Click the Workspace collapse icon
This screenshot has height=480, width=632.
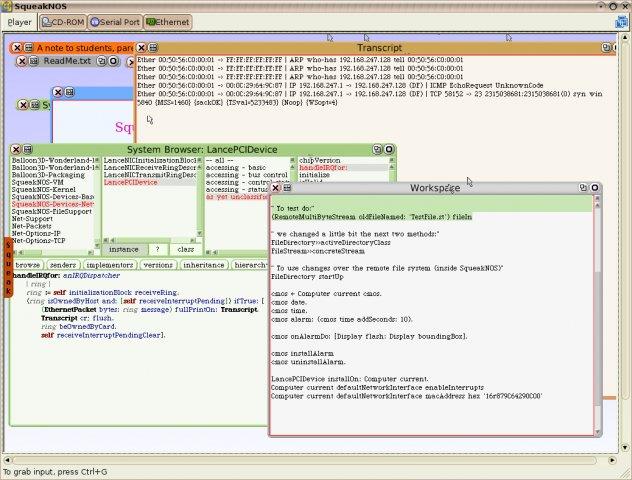coord(581,187)
